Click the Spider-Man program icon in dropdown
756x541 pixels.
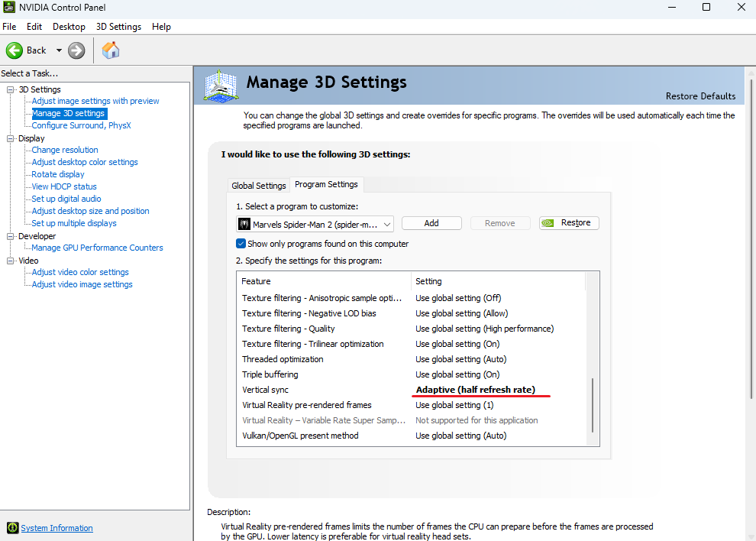click(x=244, y=223)
